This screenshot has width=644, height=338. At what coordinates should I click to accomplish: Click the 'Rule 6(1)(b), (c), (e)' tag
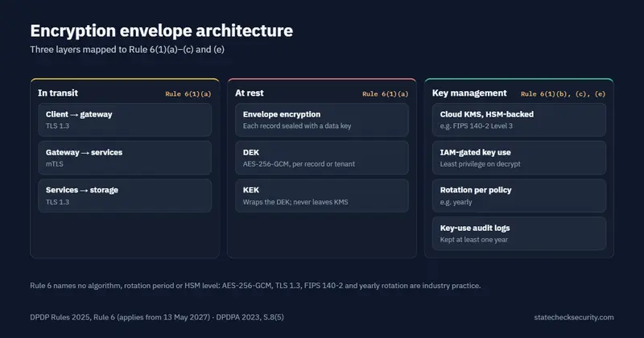tap(563, 93)
